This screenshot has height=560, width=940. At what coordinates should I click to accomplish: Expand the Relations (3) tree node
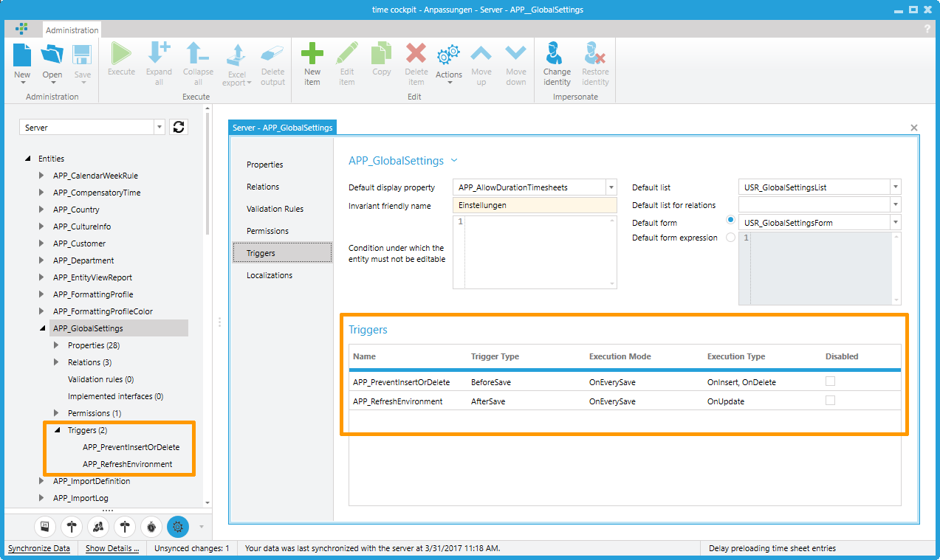click(x=57, y=362)
